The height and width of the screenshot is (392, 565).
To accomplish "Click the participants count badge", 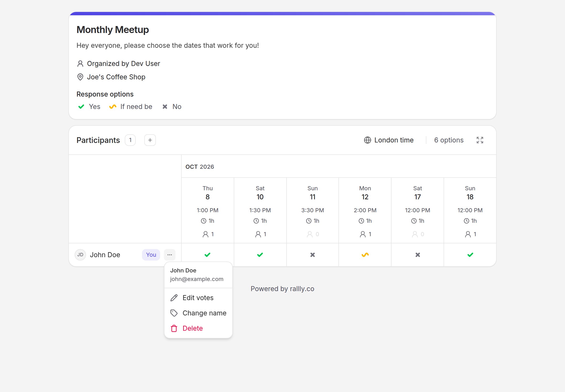I will (130, 140).
